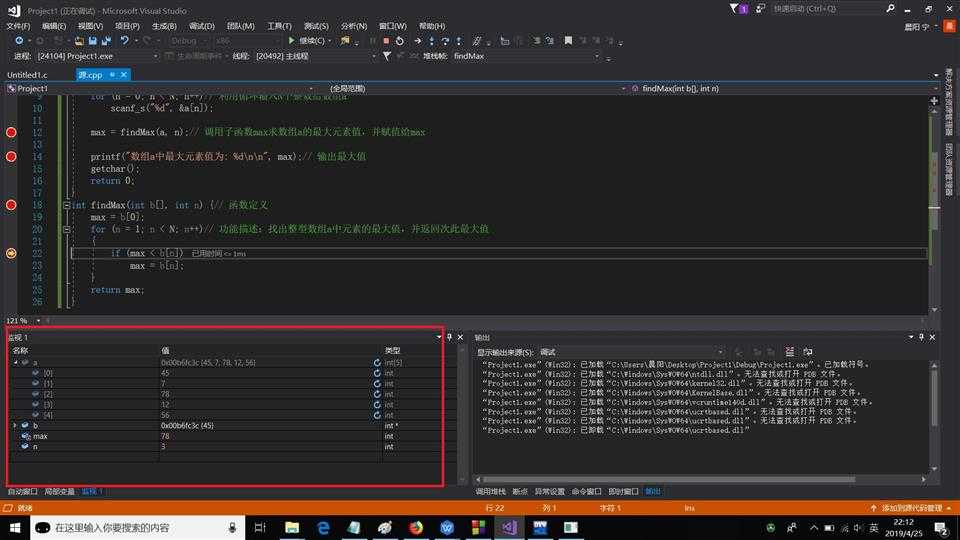Switch to 自动窗口 tab
Viewport: 960px width, 540px height.
pos(22,492)
